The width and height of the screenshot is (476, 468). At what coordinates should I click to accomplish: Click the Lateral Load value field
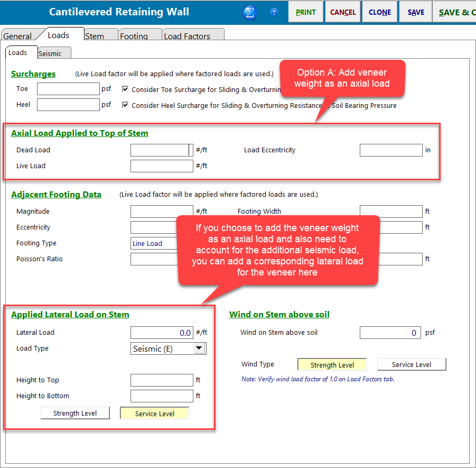coord(162,333)
